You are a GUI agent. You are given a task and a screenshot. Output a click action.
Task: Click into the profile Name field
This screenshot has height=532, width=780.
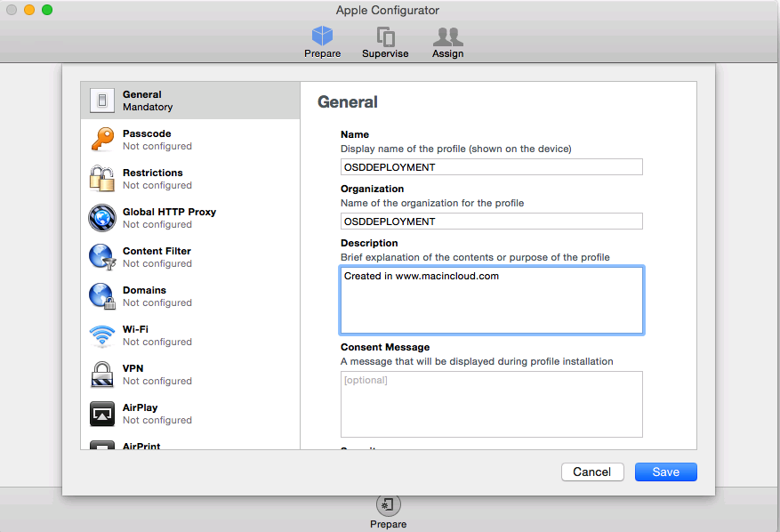pyautogui.click(x=491, y=167)
